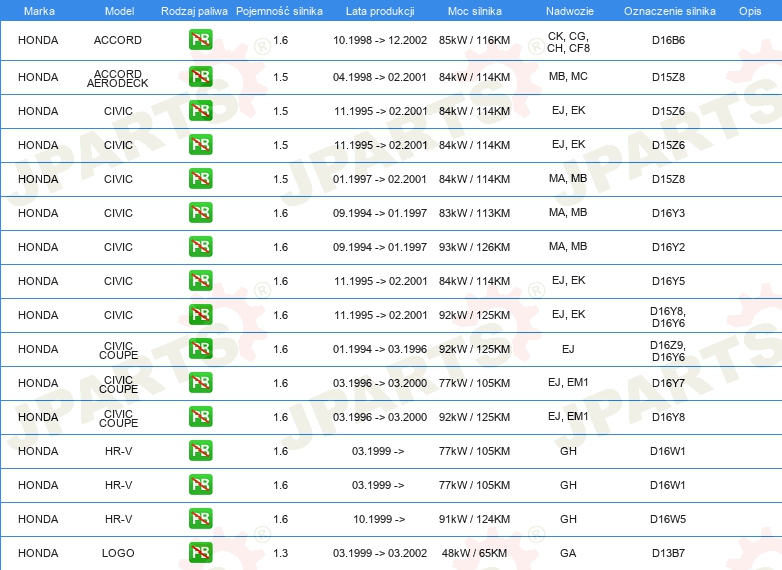Select the ACCORD model cell in the D16B6 row
Screen dimensions: 782x570
point(118,40)
